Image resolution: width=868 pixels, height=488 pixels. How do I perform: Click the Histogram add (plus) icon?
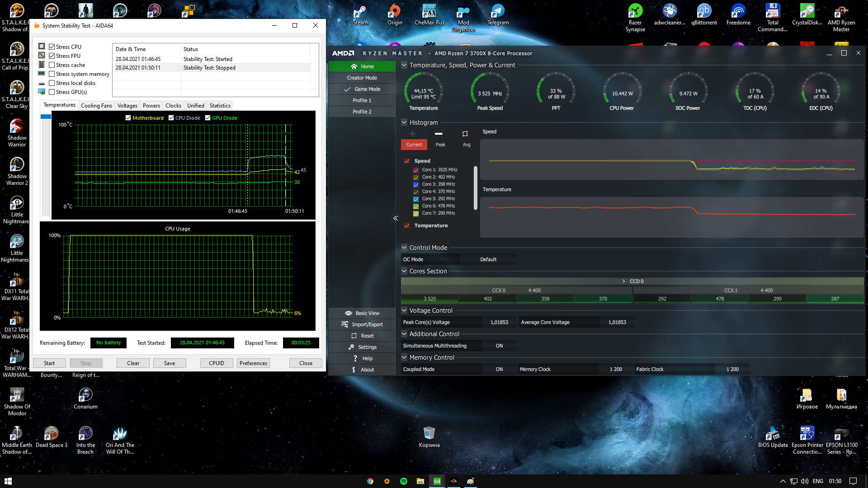click(x=412, y=134)
